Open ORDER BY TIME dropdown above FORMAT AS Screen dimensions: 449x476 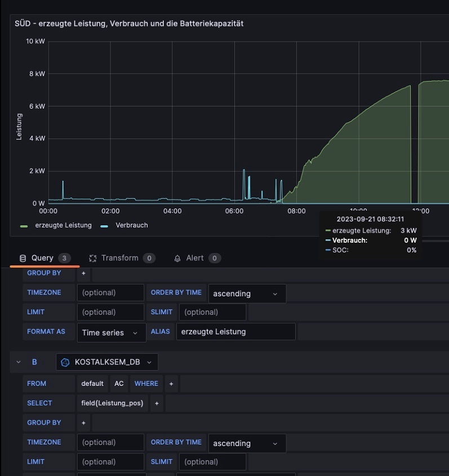point(247,293)
